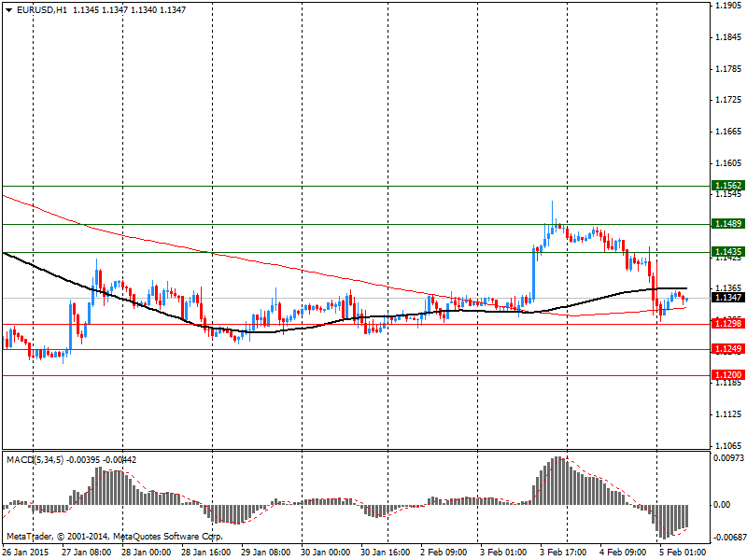The image size is (747, 560).
Task: Click the 30 Jan 16:00 time axis label
Action: pyautogui.click(x=386, y=553)
